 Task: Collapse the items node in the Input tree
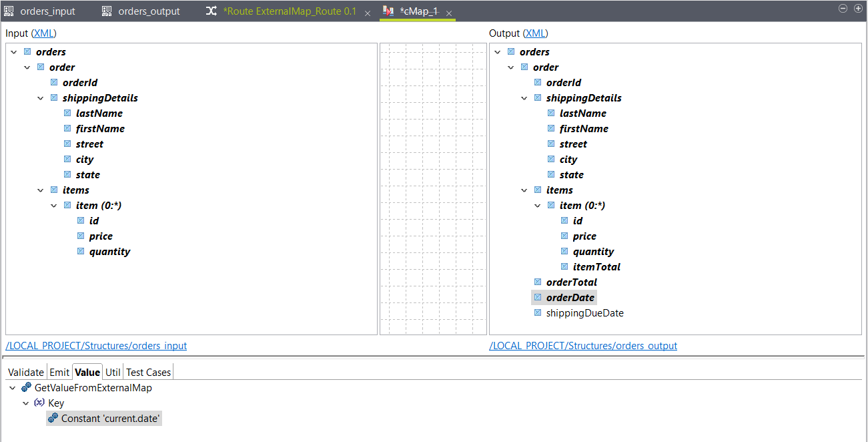[x=40, y=190]
